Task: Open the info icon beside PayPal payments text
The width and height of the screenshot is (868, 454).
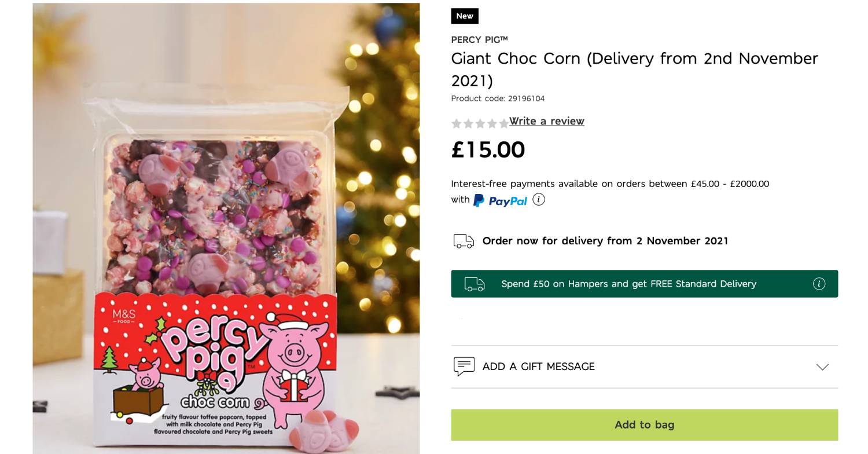Action: point(539,199)
